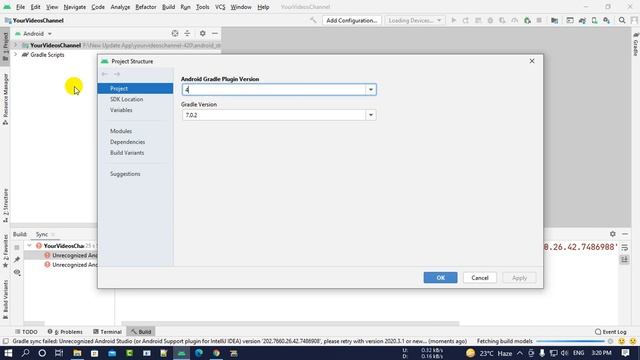The width and height of the screenshot is (640, 360).
Task: Open the Problems tool window tab
Action: 65,332
